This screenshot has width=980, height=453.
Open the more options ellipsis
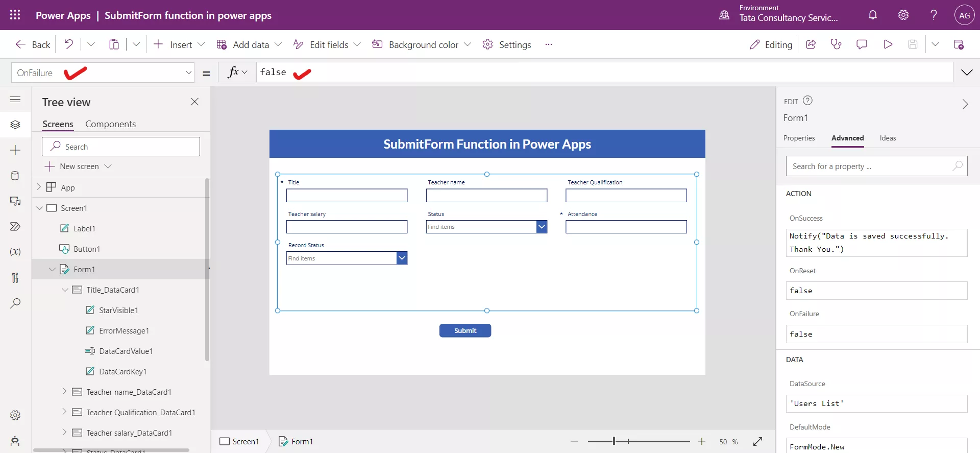point(548,44)
